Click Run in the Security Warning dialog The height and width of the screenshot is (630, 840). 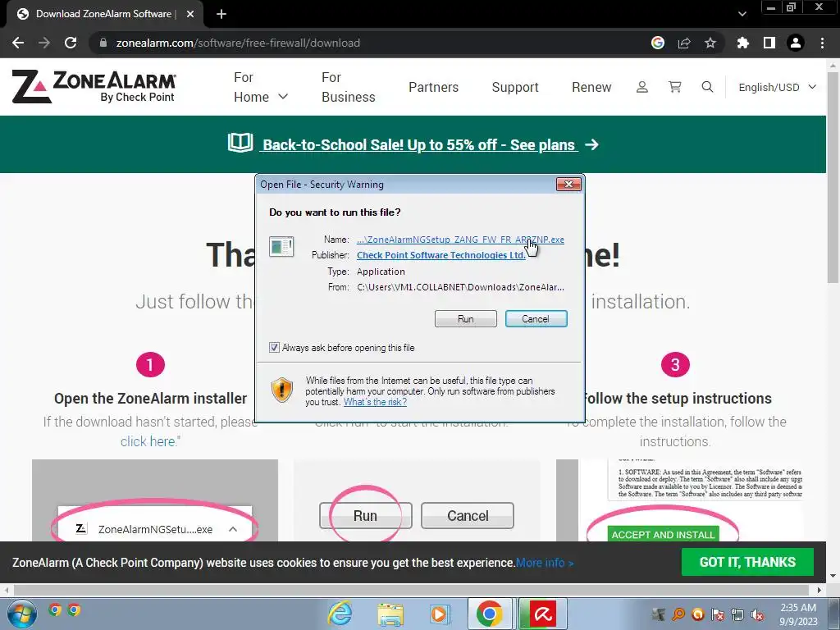(x=466, y=319)
